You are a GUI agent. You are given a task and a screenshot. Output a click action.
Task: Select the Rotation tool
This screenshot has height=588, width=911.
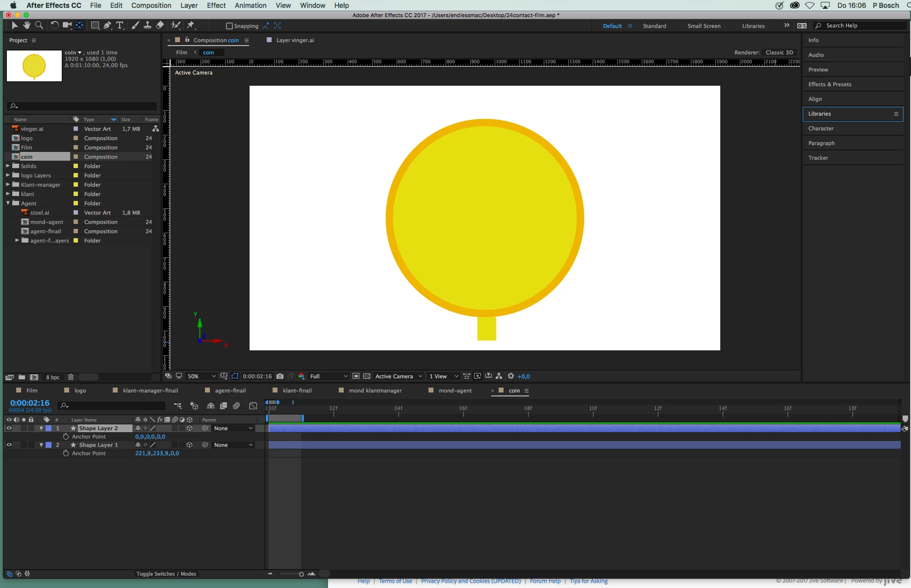54,25
